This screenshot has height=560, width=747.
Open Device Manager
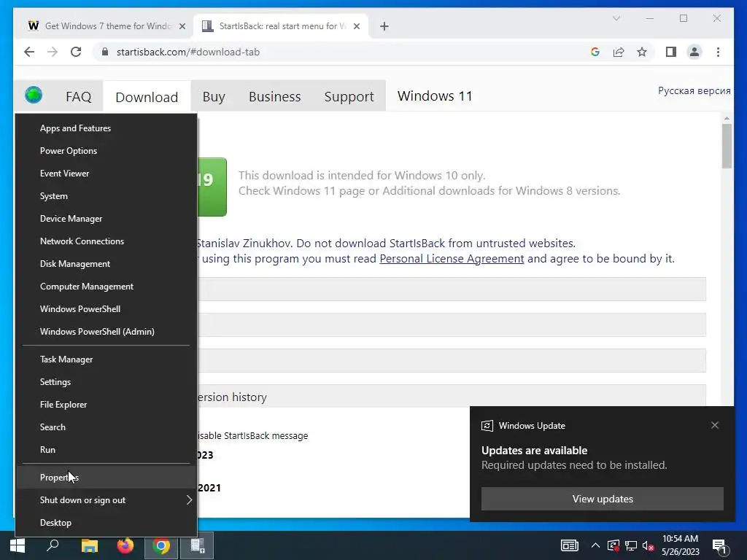pos(107,219)
